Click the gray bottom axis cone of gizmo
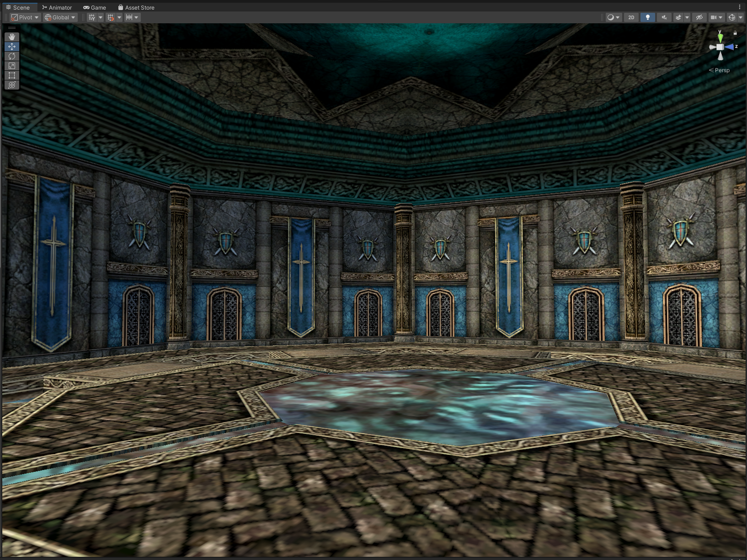This screenshot has width=747, height=560. (720, 56)
